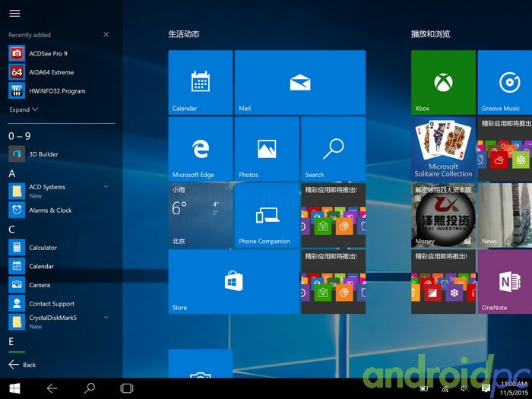
Task: Expand the recently added list
Action: (x=24, y=109)
